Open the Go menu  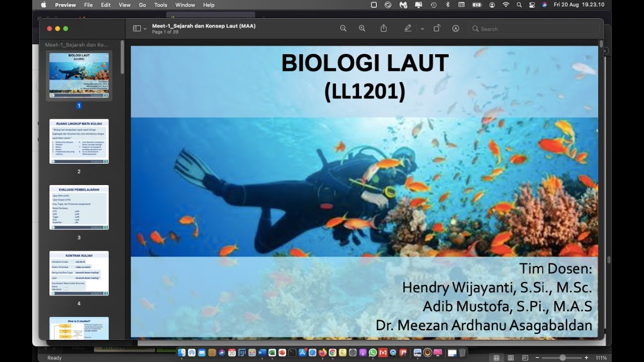pos(142,5)
